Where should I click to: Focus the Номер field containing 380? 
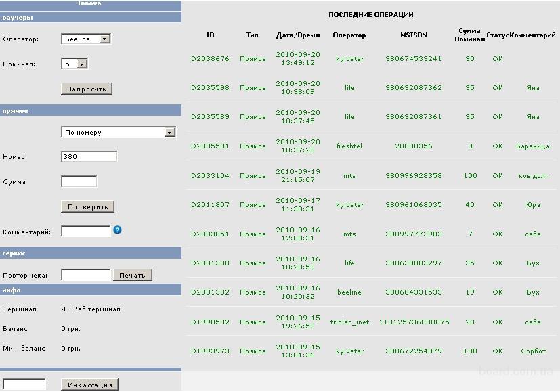(x=89, y=157)
